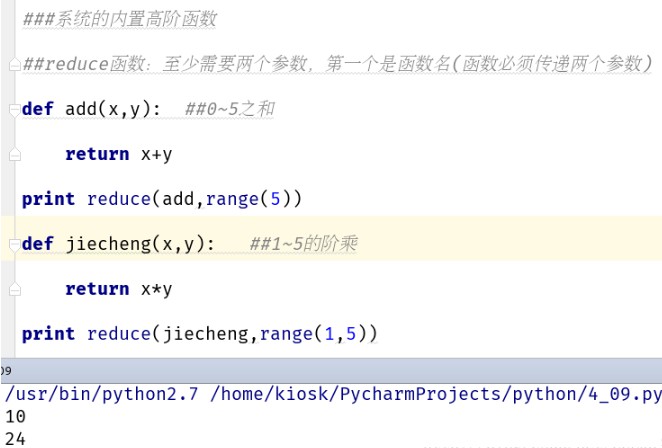Collapse the jiecheng function fold marker
The height and width of the screenshot is (448, 662).
pos(15,245)
